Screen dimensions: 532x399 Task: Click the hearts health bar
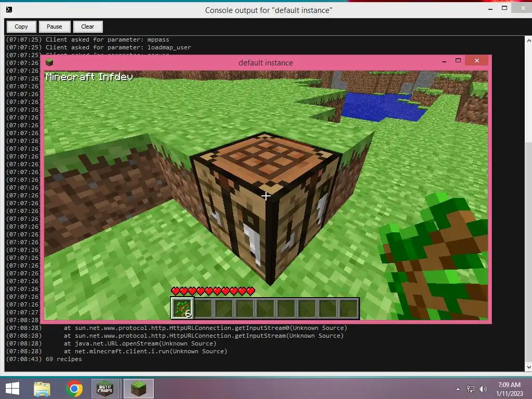pyautogui.click(x=212, y=291)
